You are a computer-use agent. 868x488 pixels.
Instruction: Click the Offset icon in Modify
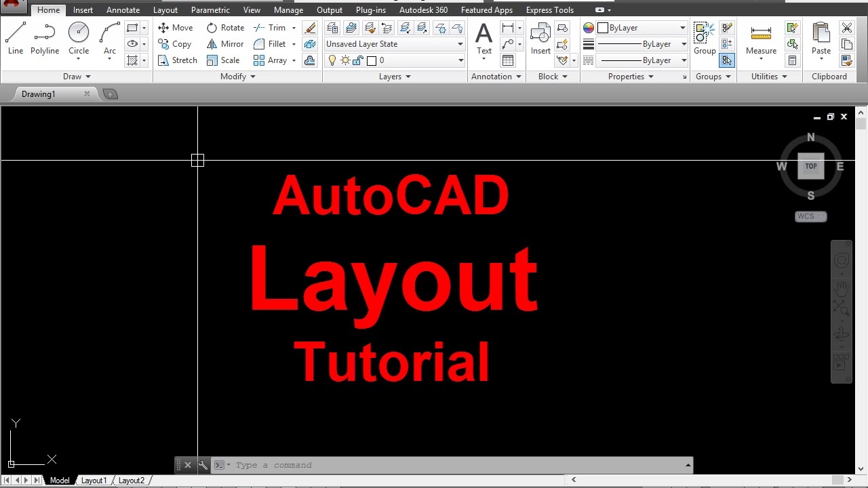pyautogui.click(x=311, y=60)
